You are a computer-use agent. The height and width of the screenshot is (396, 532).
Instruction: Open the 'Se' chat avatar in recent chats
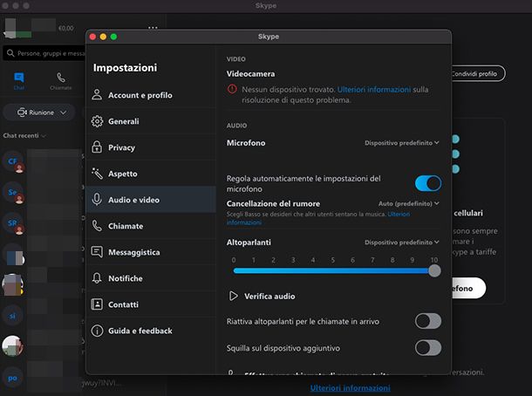(x=13, y=193)
